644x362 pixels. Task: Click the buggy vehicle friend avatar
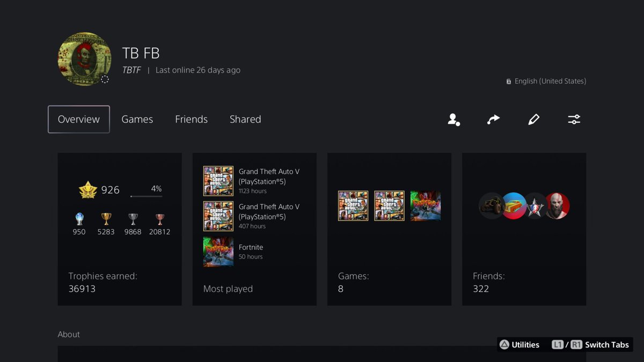coord(491,206)
